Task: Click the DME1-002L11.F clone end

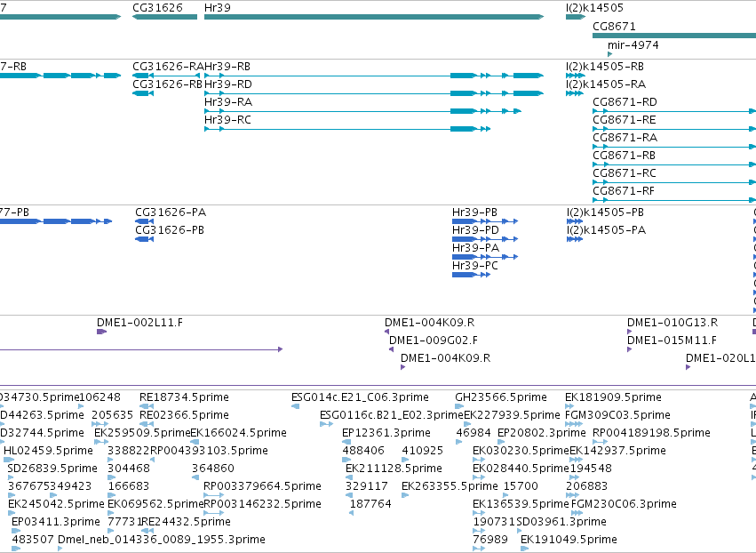Action: click(x=139, y=323)
